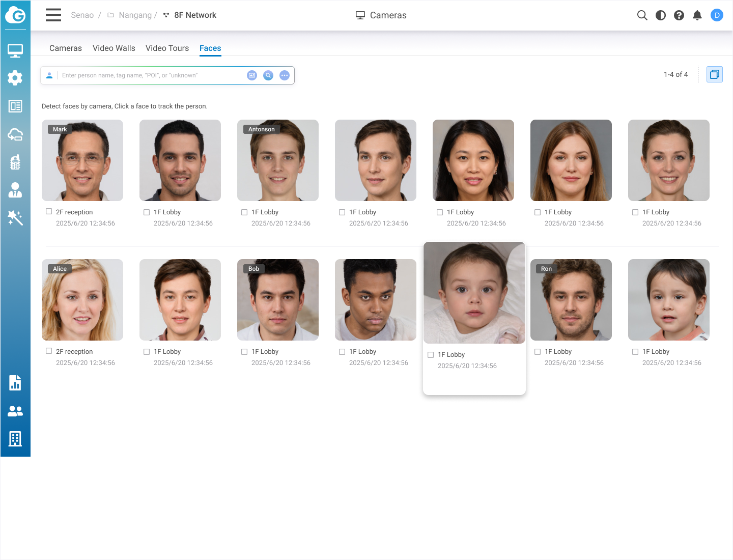The image size is (733, 560).
Task: Click the person name search input field
Action: click(150, 75)
